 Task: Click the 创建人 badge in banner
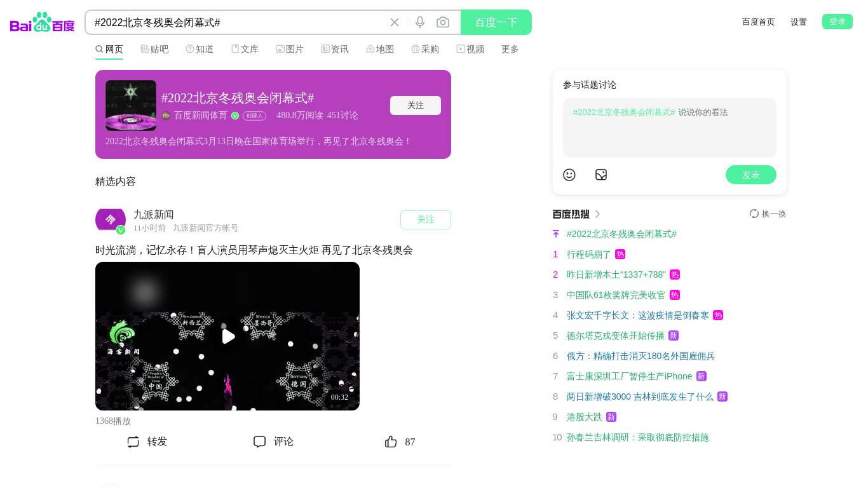254,116
